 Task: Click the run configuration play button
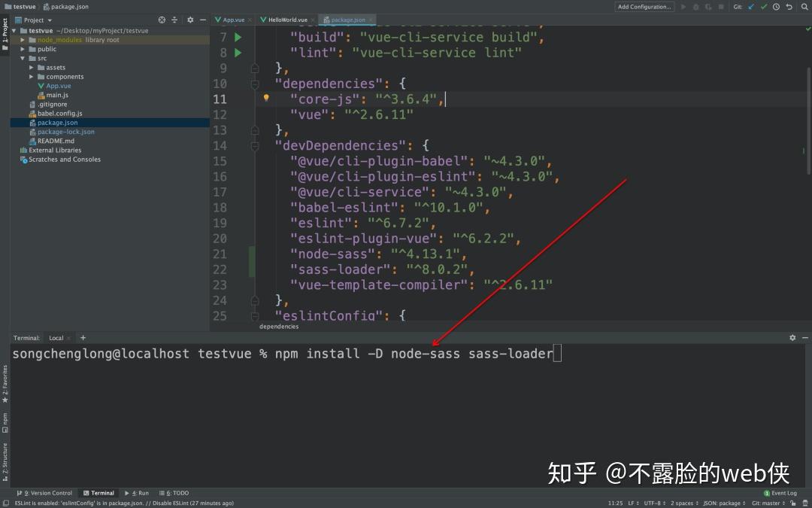click(683, 7)
